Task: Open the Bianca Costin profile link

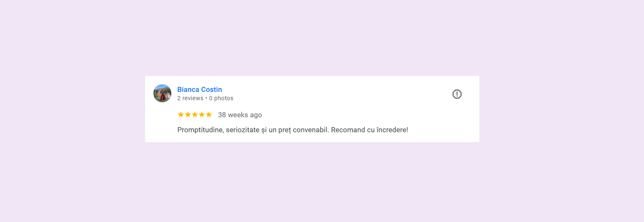Action: [200, 90]
